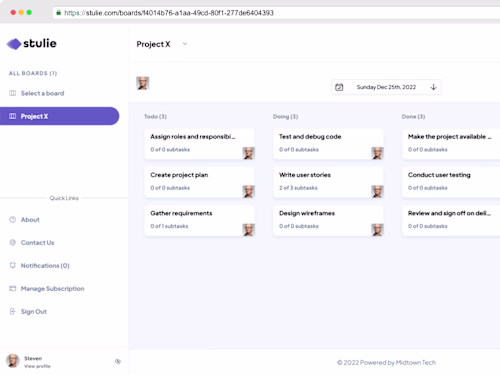Click avatar on Test and debug code card
The height and width of the screenshot is (375, 500).
[x=377, y=153]
